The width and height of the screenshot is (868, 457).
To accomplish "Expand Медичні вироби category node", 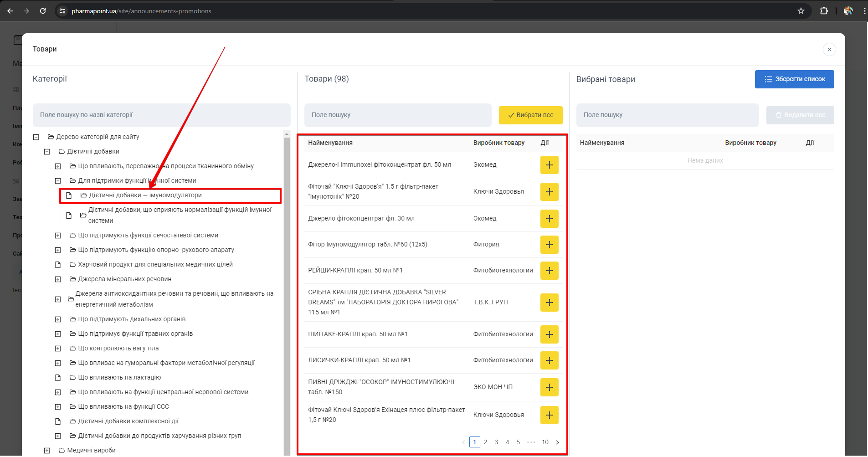I will pyautogui.click(x=47, y=451).
